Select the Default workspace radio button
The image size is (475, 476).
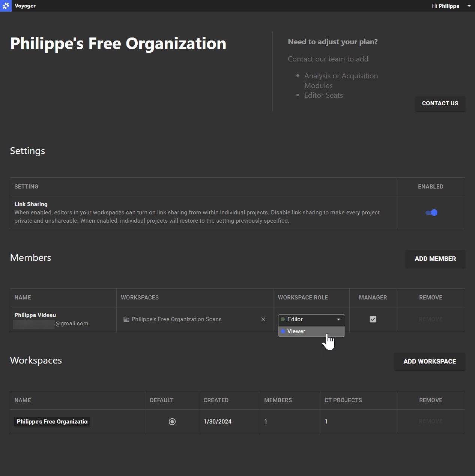(x=172, y=422)
